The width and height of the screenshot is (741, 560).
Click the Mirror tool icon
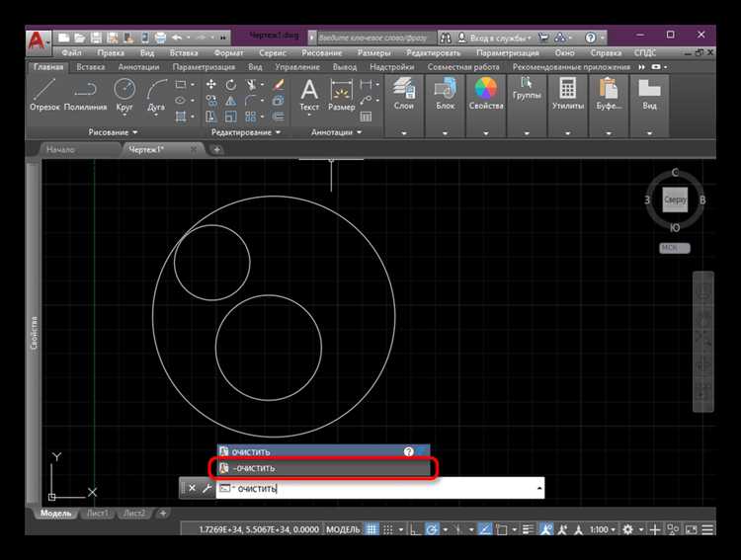(x=230, y=100)
